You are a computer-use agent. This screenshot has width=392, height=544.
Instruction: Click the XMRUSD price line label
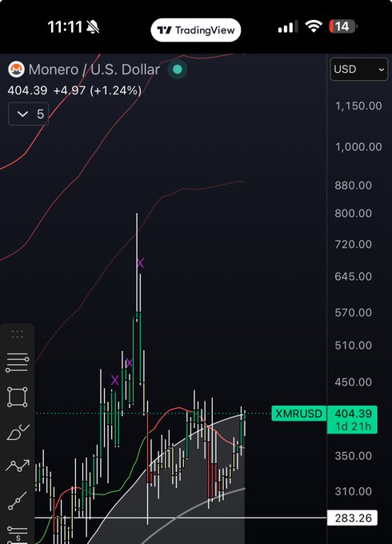(x=298, y=414)
